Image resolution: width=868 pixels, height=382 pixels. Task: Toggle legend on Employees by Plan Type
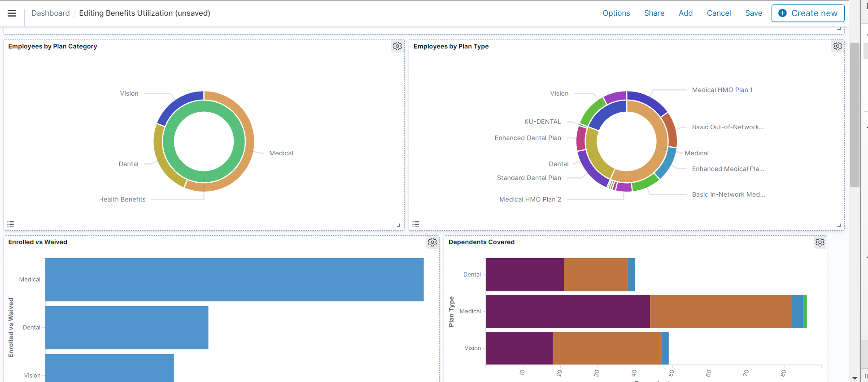click(x=416, y=224)
